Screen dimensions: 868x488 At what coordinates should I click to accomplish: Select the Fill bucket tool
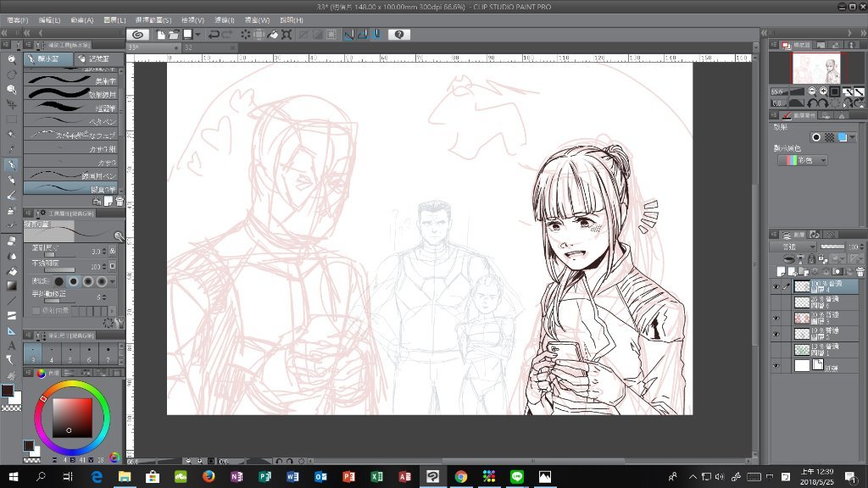click(11, 271)
